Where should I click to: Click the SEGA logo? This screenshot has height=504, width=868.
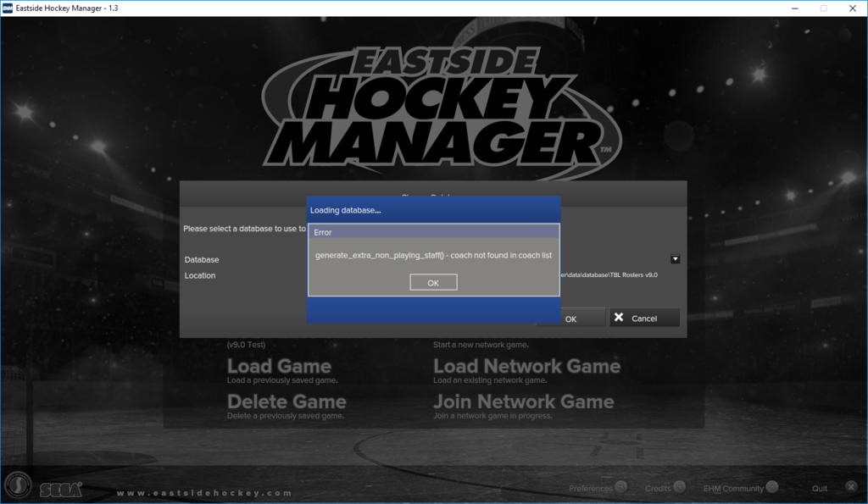click(x=61, y=490)
